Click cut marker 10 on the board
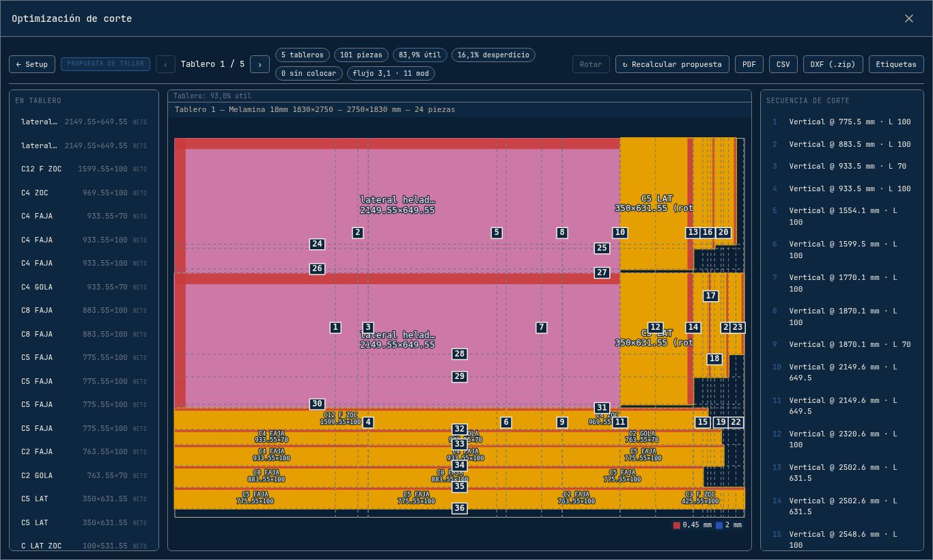The width and height of the screenshot is (933, 560). pyautogui.click(x=619, y=232)
